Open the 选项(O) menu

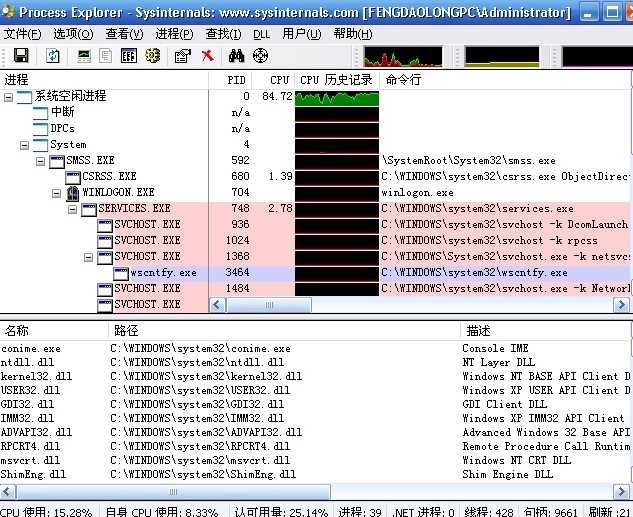pos(73,34)
